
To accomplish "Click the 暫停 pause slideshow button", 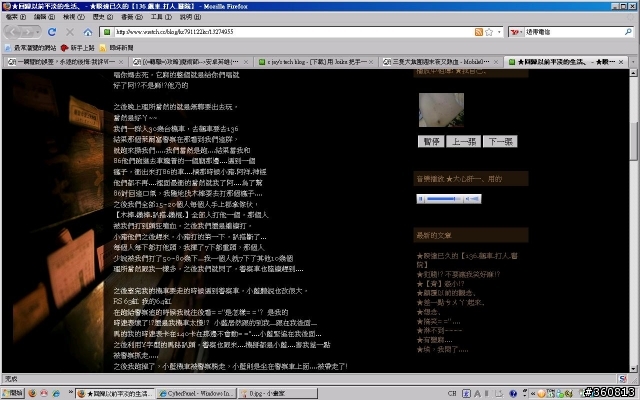I will [x=431, y=141].
